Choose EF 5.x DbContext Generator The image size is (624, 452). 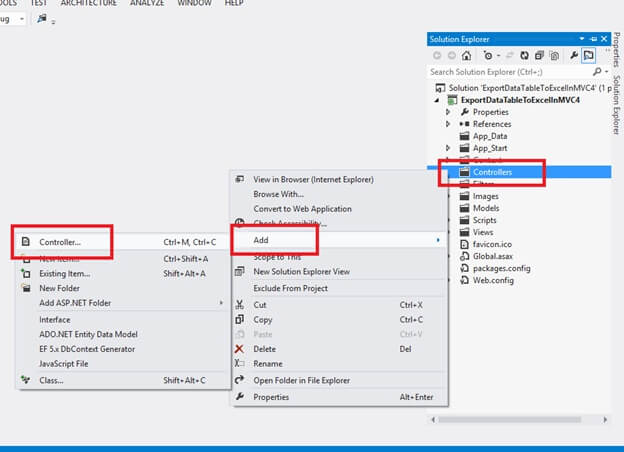pos(123,349)
